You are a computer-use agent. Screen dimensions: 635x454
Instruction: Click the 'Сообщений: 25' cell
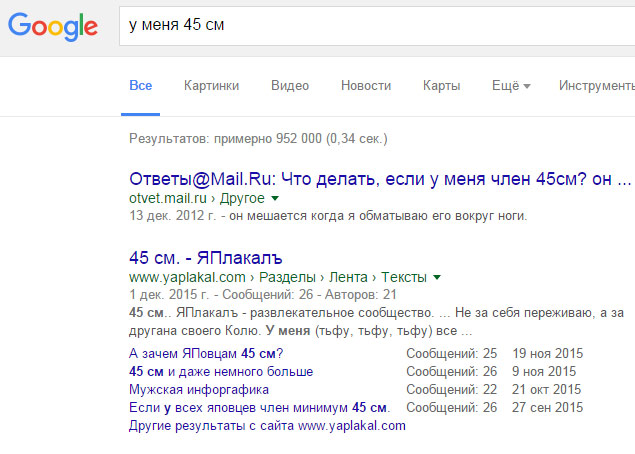point(452,354)
